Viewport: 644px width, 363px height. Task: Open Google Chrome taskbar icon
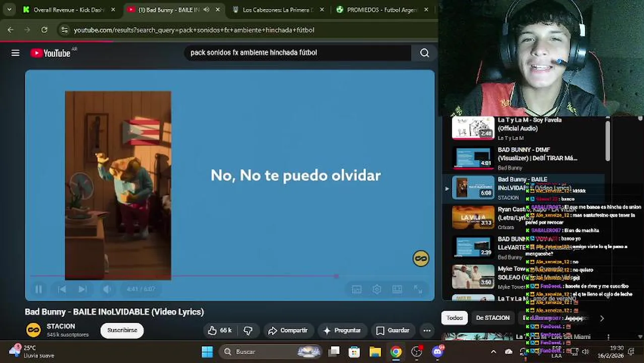(x=396, y=351)
